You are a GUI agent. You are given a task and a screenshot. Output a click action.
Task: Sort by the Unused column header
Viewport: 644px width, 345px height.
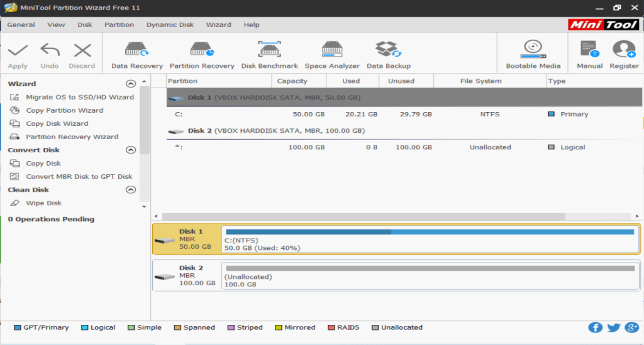point(406,81)
